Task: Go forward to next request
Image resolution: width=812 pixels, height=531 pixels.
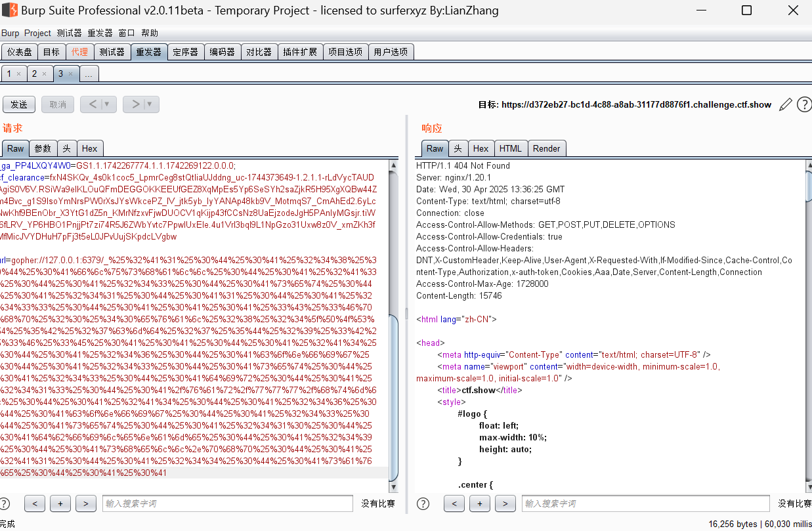Action: pyautogui.click(x=135, y=104)
